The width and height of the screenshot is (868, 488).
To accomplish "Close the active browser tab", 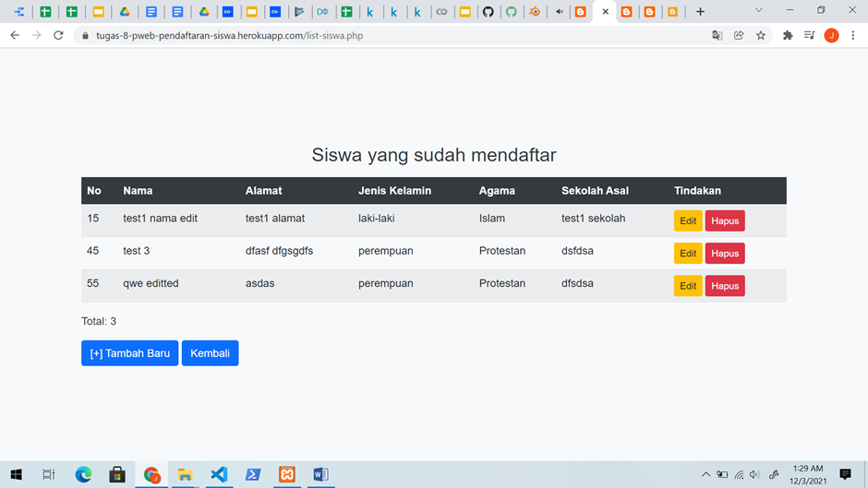I will coord(605,12).
